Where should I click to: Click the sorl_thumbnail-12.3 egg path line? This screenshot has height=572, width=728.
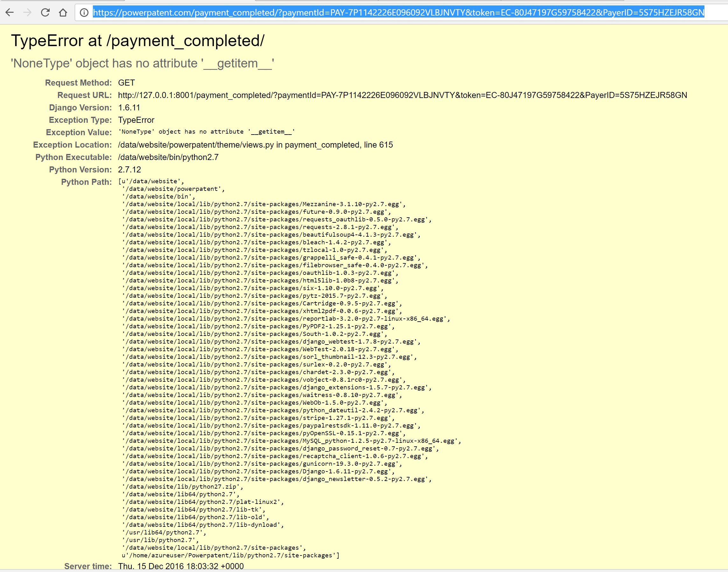pyautogui.click(x=269, y=357)
